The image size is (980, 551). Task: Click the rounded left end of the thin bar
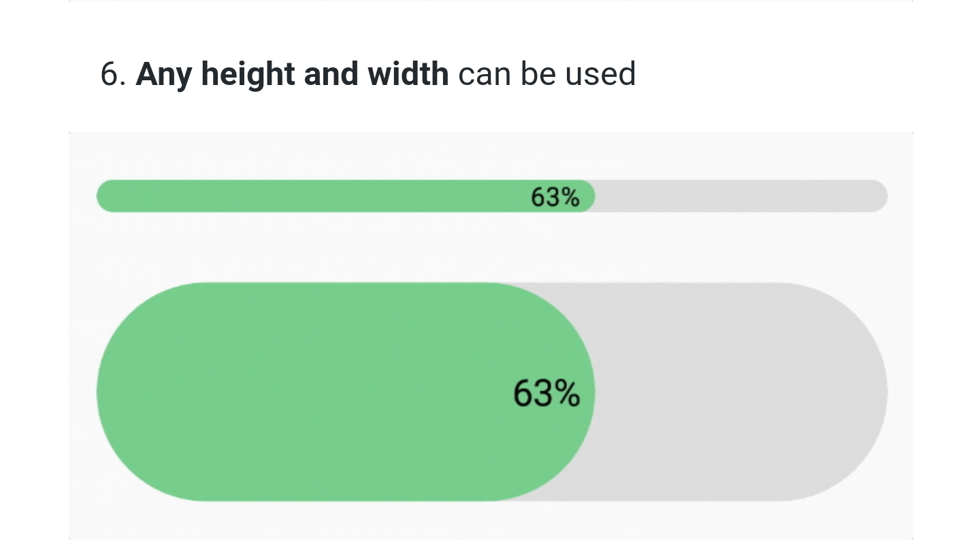103,196
